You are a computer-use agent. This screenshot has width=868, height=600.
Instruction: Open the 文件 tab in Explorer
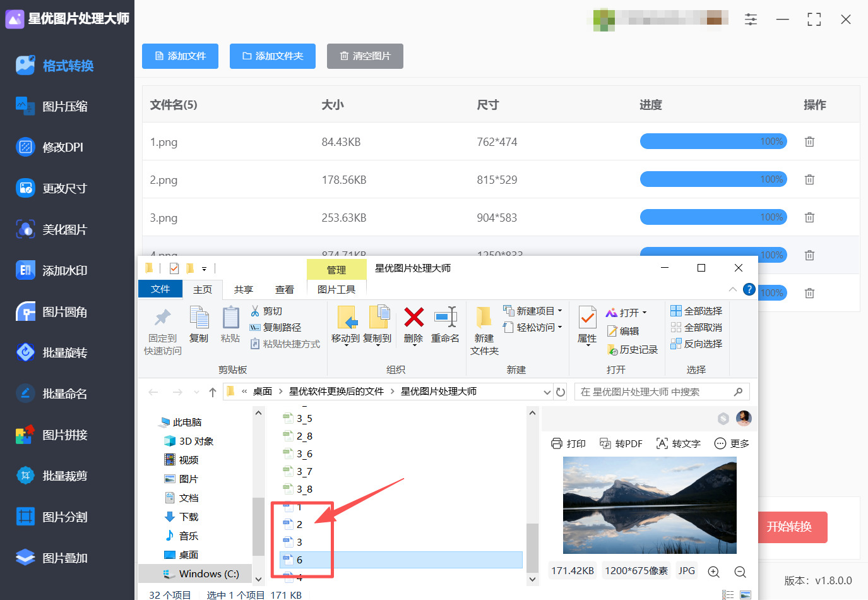[x=160, y=289]
